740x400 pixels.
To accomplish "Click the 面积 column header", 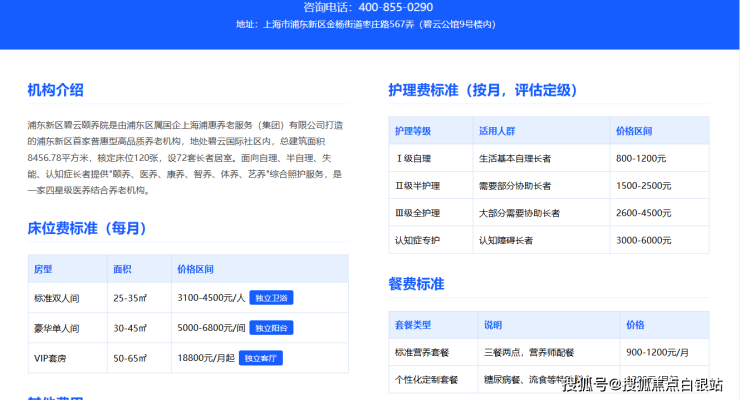I will click(122, 269).
